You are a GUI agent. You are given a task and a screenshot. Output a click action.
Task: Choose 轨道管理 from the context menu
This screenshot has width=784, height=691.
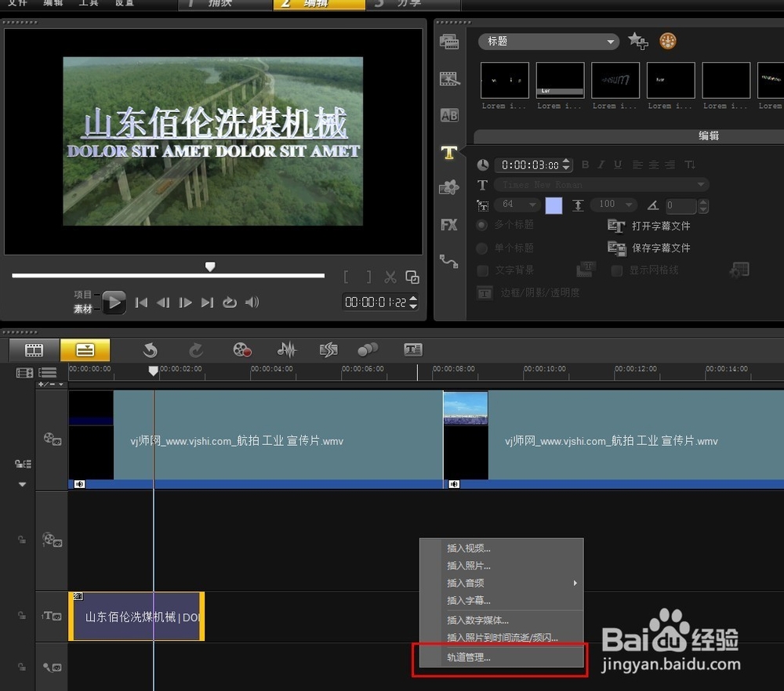(470, 657)
